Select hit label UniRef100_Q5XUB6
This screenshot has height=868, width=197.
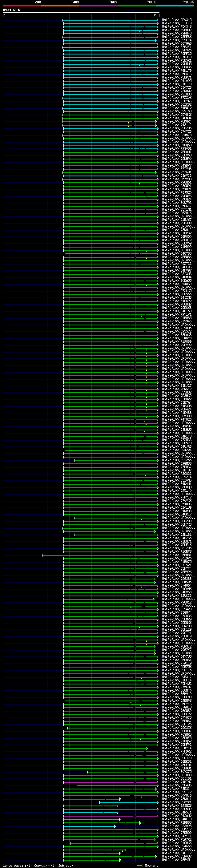tap(177, 504)
